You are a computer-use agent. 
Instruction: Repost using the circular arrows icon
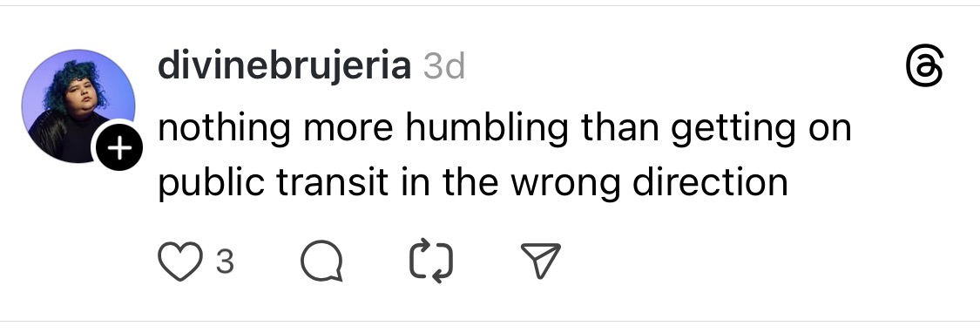[431, 261]
